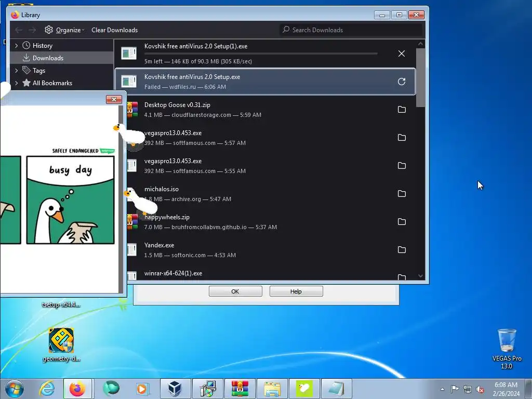Viewport: 532px width, 399px height.
Task: Expand the History tree item
Action: [x=16, y=46]
